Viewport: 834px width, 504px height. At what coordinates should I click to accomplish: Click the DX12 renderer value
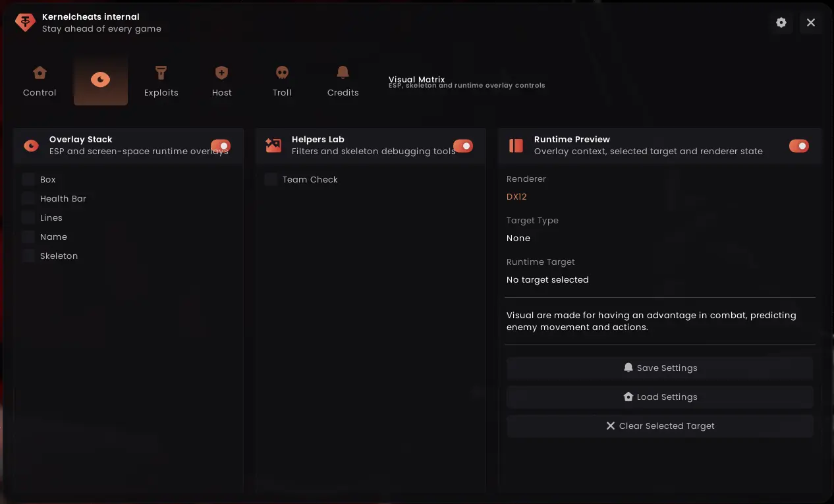(516, 196)
